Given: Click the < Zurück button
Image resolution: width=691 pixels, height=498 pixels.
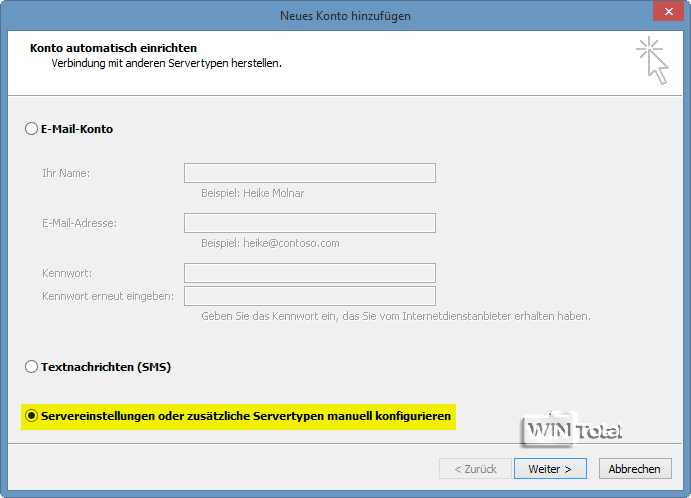Looking at the screenshot, I should pyautogui.click(x=475, y=468).
